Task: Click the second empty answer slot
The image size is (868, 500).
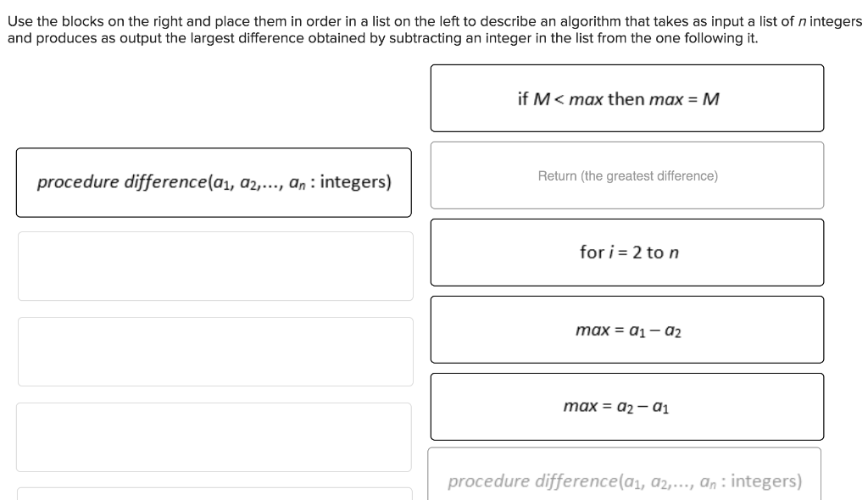Action: point(214,350)
